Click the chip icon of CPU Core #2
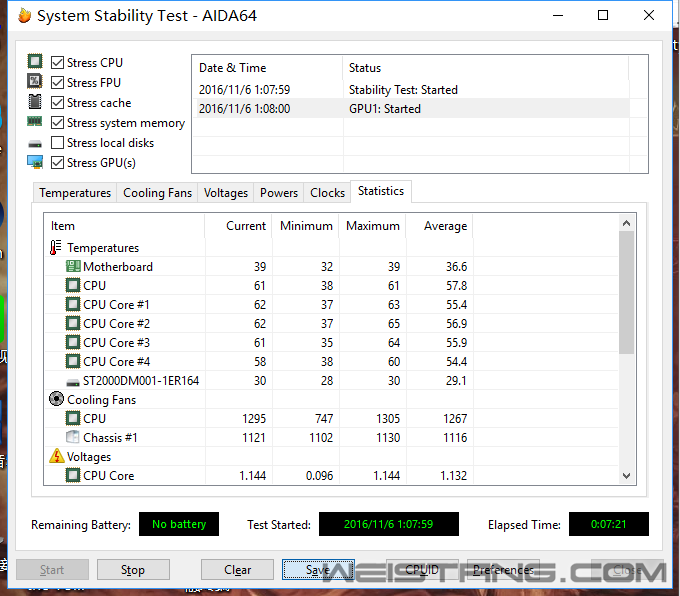680x596 pixels. tap(73, 324)
